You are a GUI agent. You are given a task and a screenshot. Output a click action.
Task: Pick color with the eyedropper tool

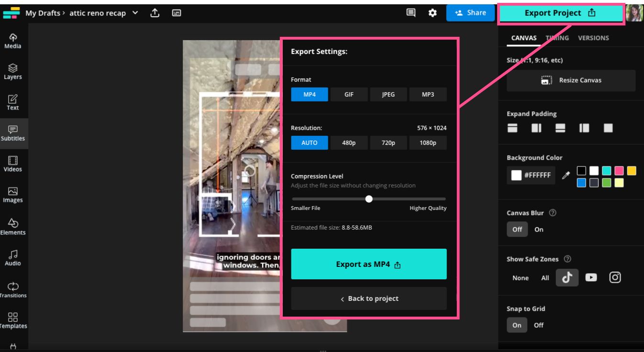tap(566, 176)
